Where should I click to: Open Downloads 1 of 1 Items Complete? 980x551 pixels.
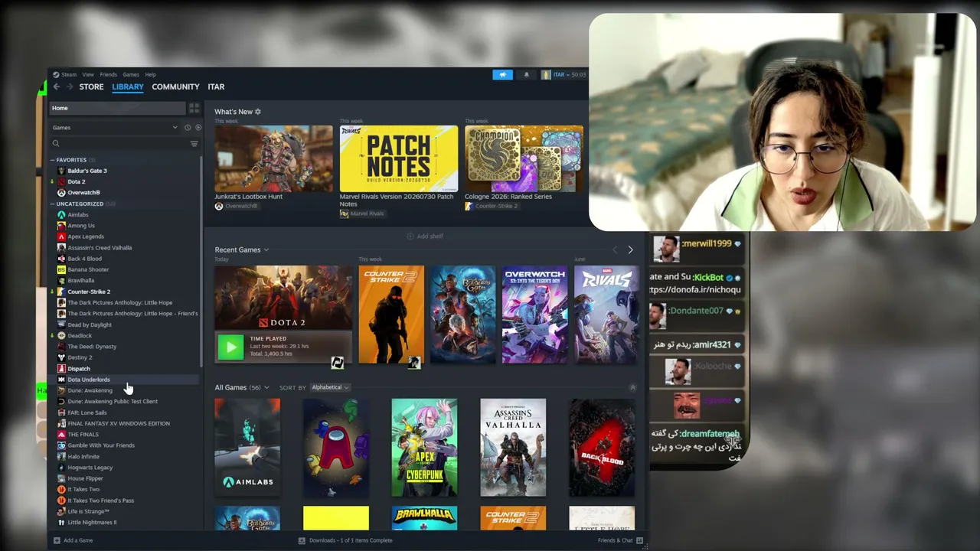(x=351, y=540)
